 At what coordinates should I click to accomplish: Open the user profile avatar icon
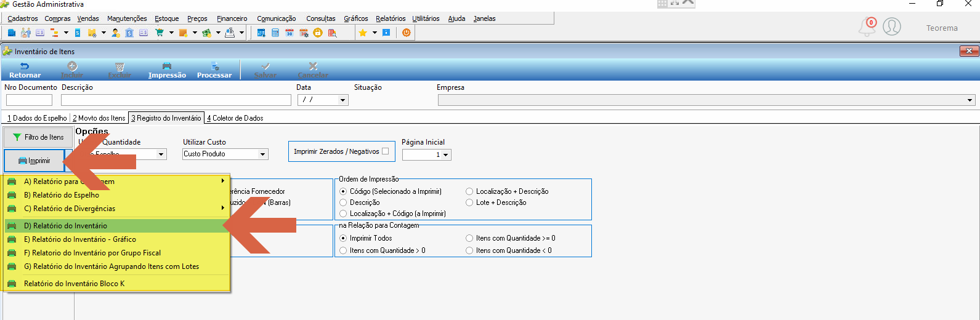(x=892, y=26)
